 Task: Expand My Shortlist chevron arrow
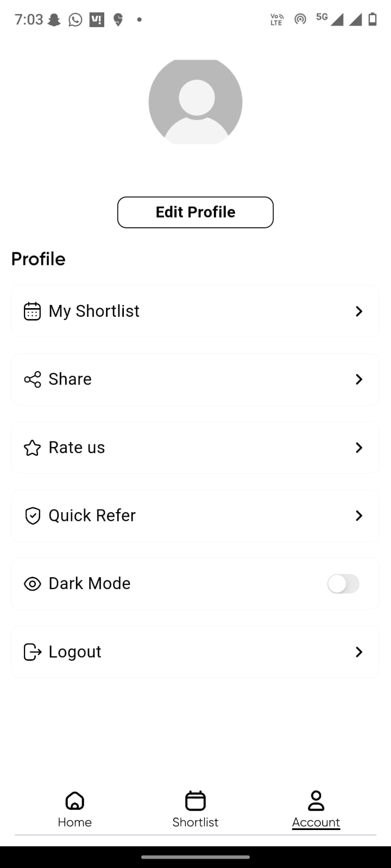pos(359,311)
